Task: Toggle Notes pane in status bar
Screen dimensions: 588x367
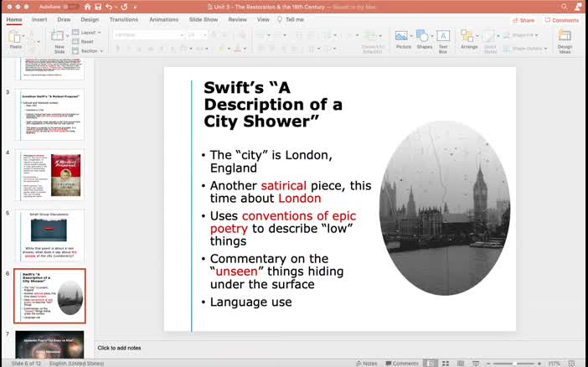Action: 366,364
